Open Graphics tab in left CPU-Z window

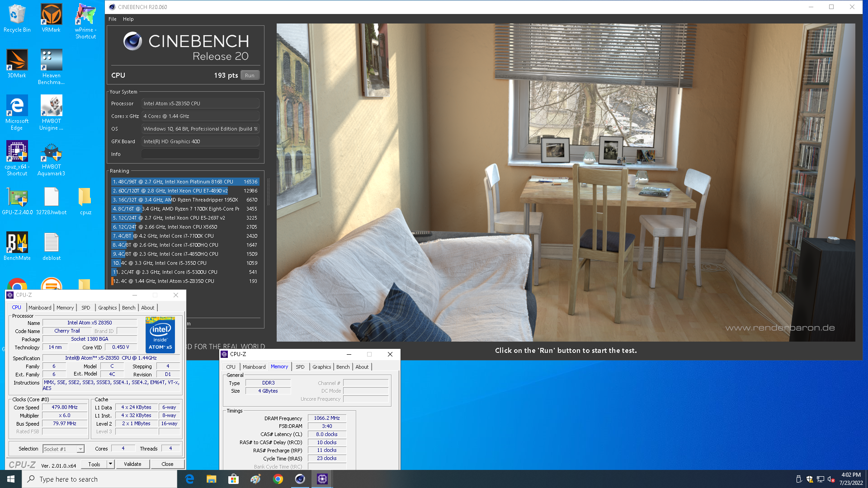pyautogui.click(x=108, y=308)
